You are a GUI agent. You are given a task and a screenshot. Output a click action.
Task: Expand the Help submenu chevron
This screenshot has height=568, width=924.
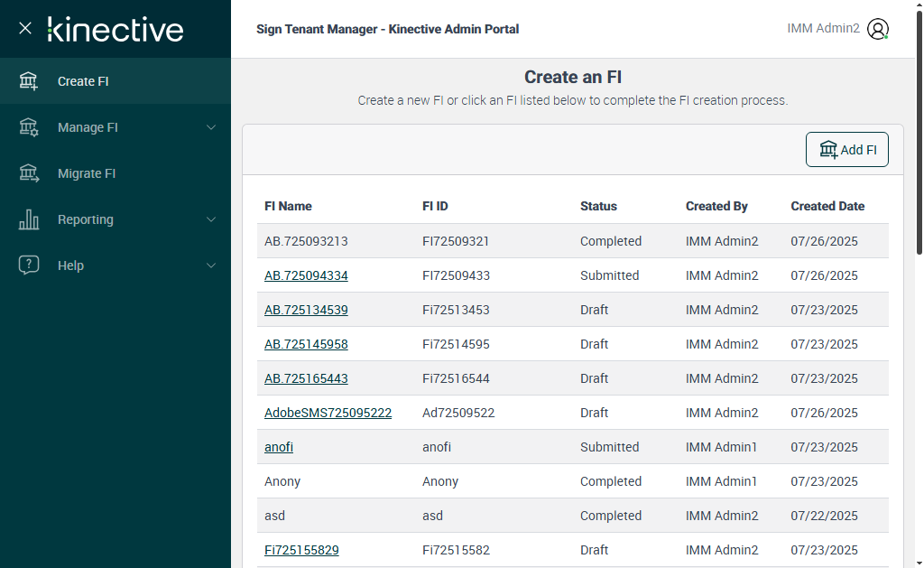point(211,265)
